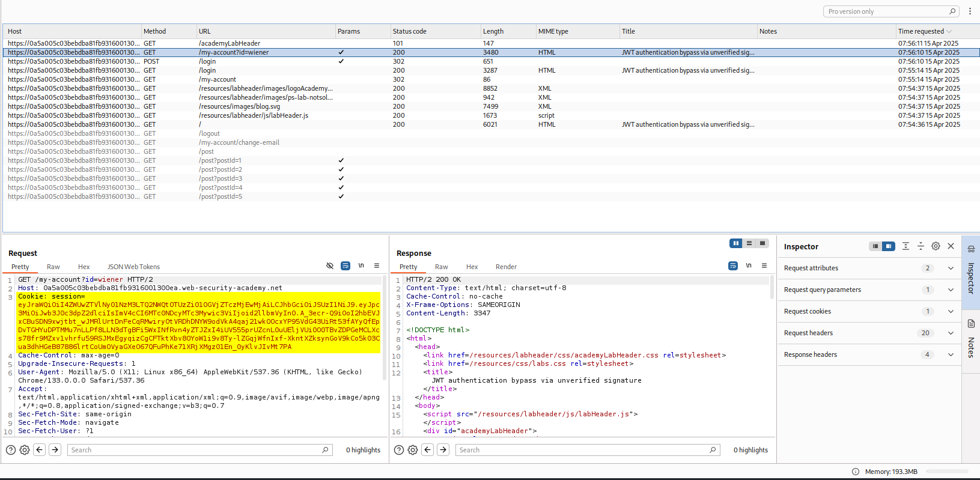Image resolution: width=980 pixels, height=480 pixels.
Task: Expand Request cookies section
Action: coord(951,311)
